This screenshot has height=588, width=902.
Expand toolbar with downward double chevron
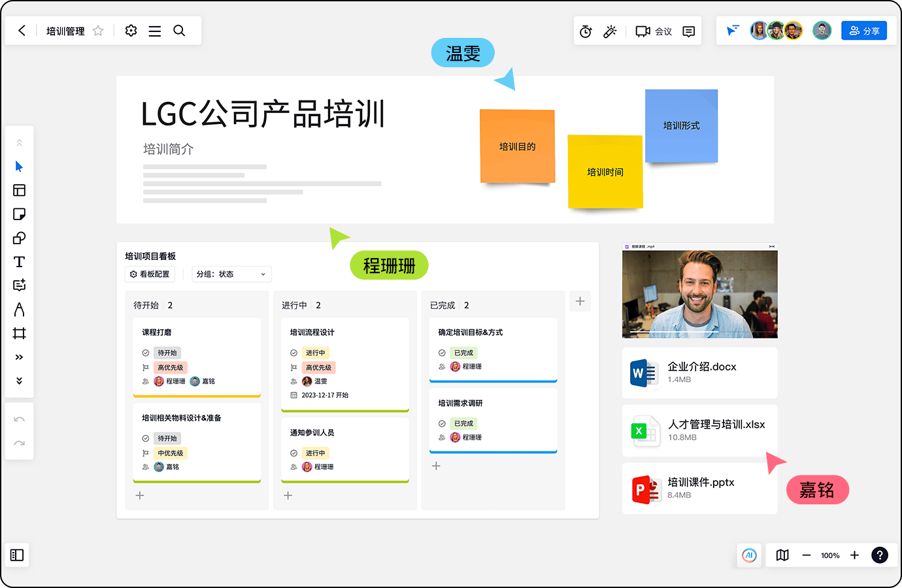(19, 381)
